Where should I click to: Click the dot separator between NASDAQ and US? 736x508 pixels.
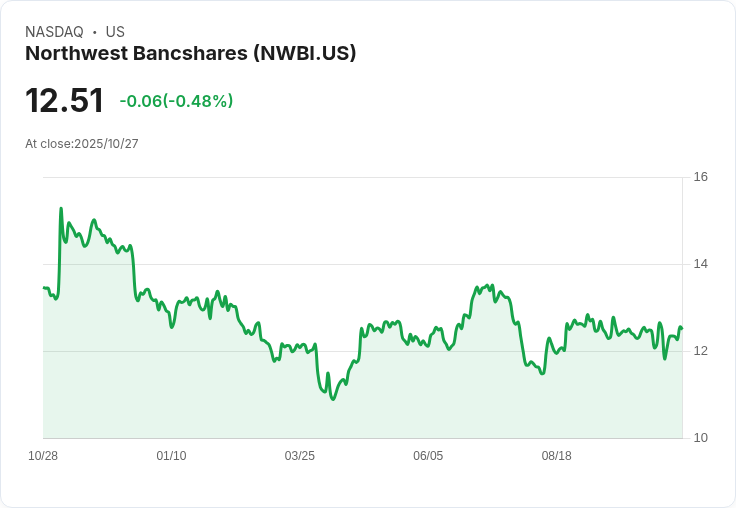pyautogui.click(x=95, y=32)
